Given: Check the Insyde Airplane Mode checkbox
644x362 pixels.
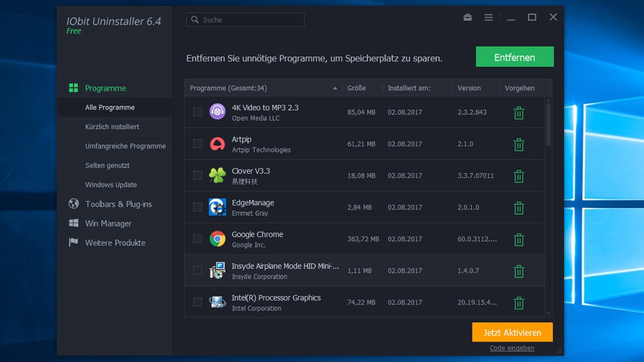Looking at the screenshot, I should [x=197, y=270].
